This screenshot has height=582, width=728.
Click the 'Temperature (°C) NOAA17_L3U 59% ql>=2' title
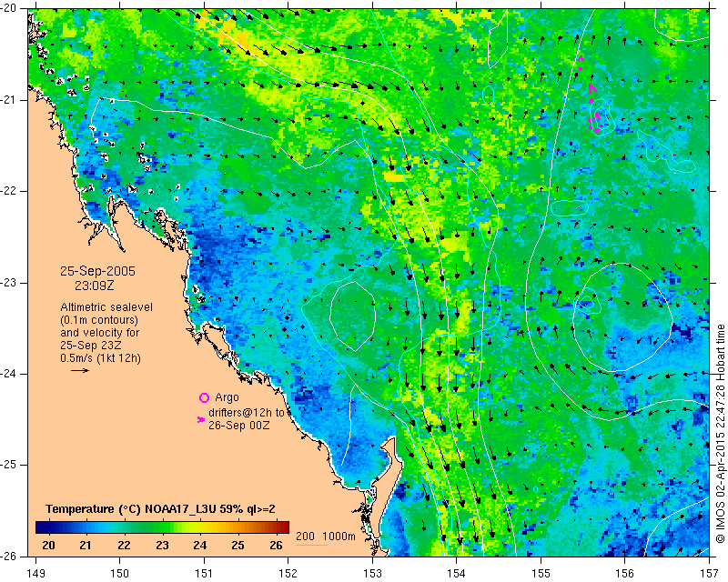(x=161, y=509)
